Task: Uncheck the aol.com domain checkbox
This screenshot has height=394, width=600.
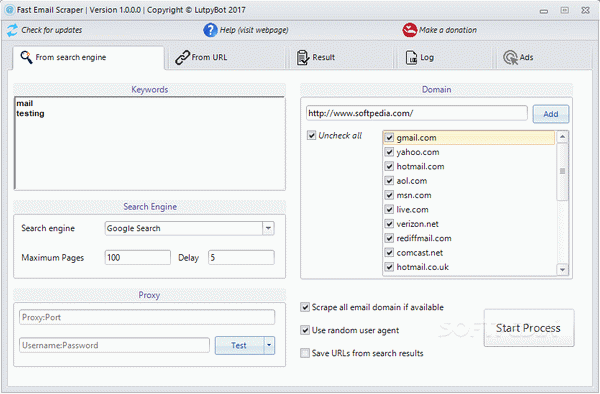Action: [389, 181]
